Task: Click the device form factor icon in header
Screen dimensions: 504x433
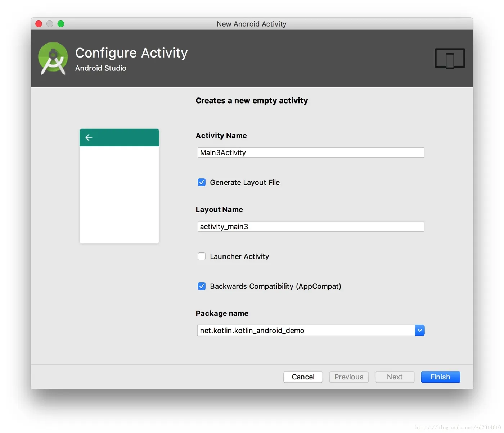Action: pos(450,58)
